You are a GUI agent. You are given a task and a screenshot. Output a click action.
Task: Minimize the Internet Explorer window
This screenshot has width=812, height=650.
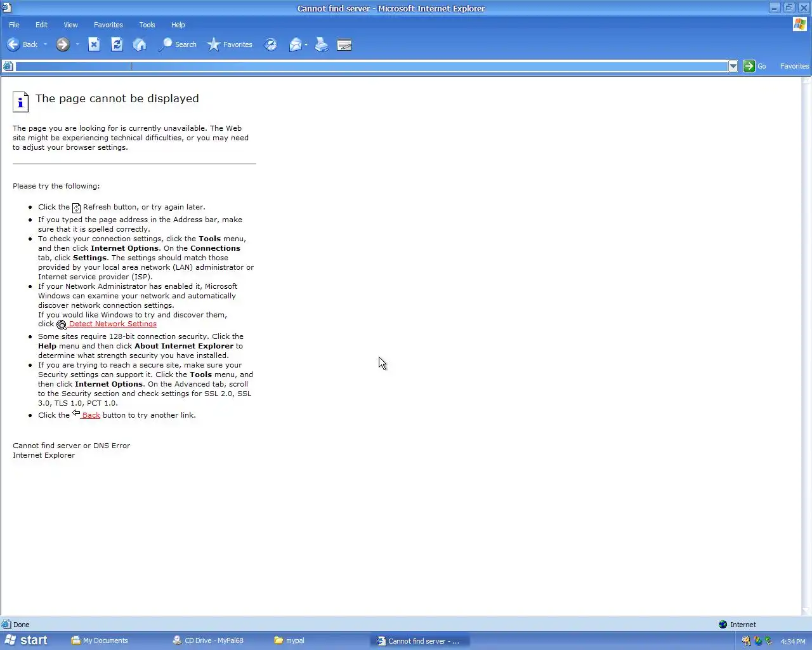(775, 8)
